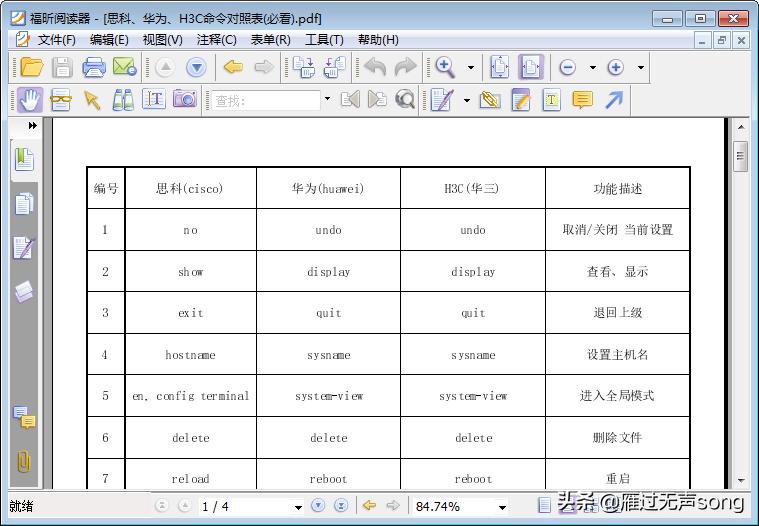Click the yellow previous view arrow in toolbar

[233, 67]
